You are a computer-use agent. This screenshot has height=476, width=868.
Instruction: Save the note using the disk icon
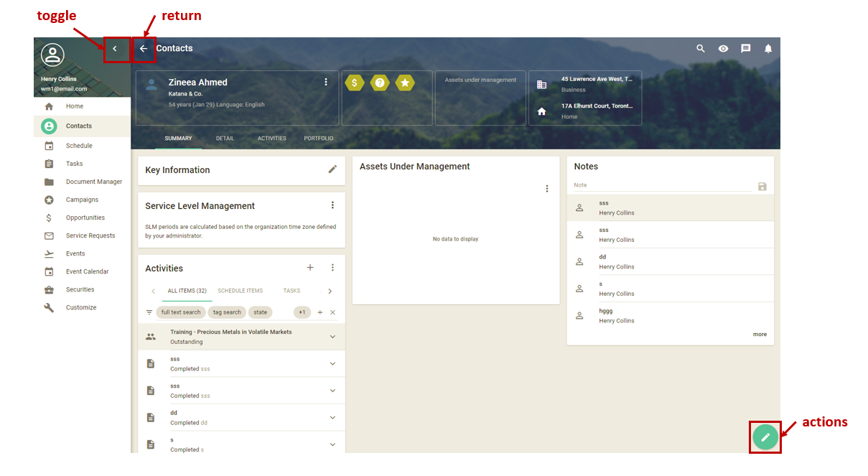click(x=762, y=185)
